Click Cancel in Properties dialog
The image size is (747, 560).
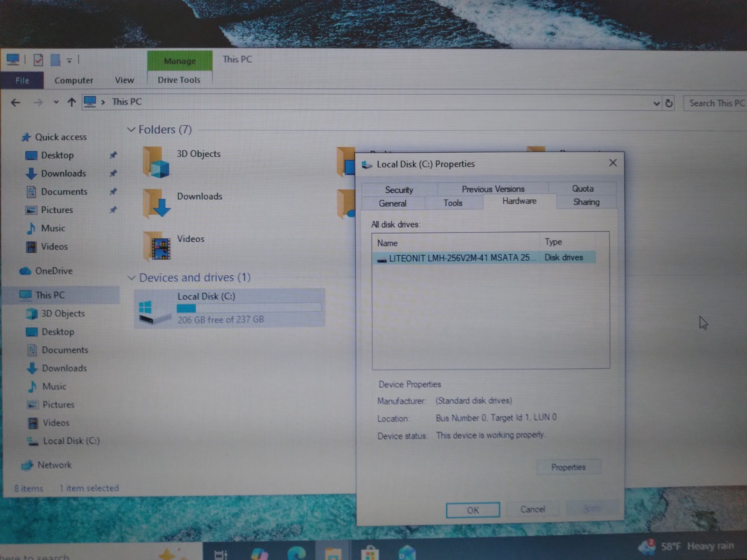pyautogui.click(x=533, y=509)
